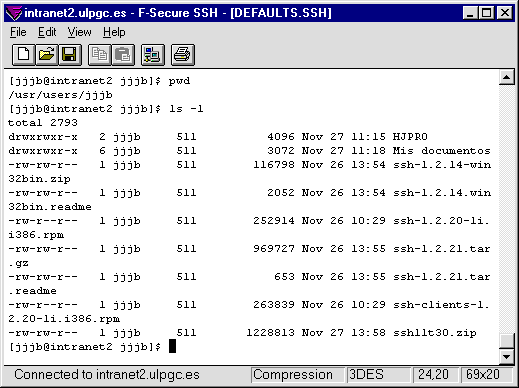Screen dimensions: 519x388
Task: Click the Compression status bar field
Action: [297, 375]
